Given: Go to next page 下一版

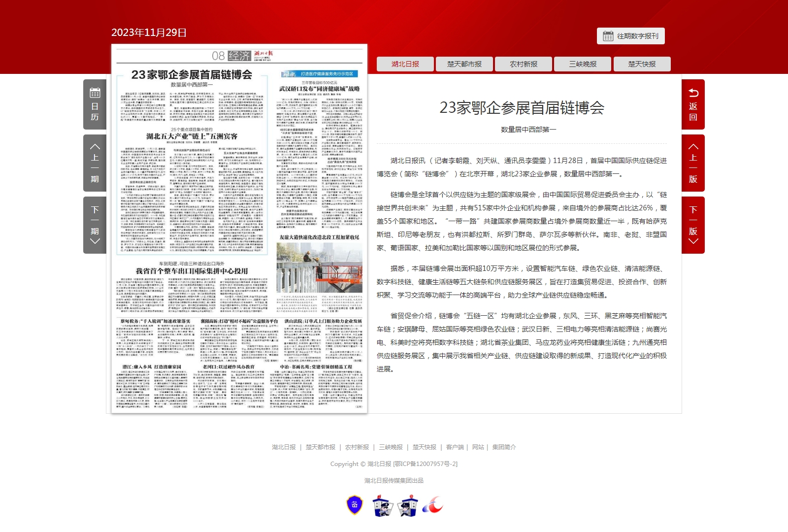Looking at the screenshot, I should click(693, 225).
